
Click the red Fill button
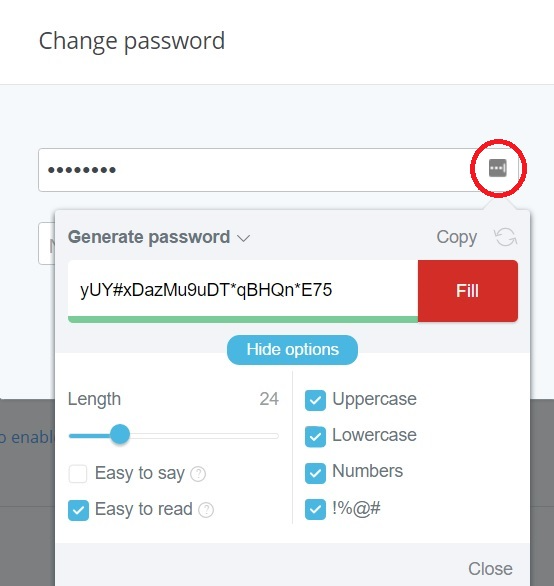(x=468, y=291)
